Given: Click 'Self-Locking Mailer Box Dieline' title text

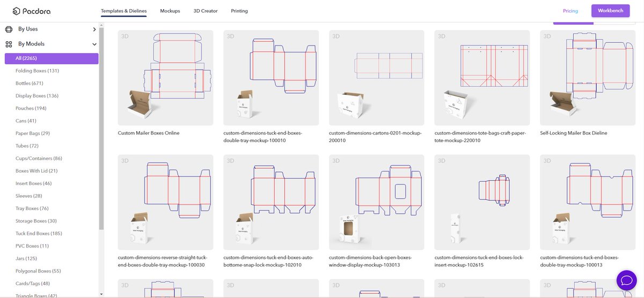Looking at the screenshot, I should (x=574, y=133).
